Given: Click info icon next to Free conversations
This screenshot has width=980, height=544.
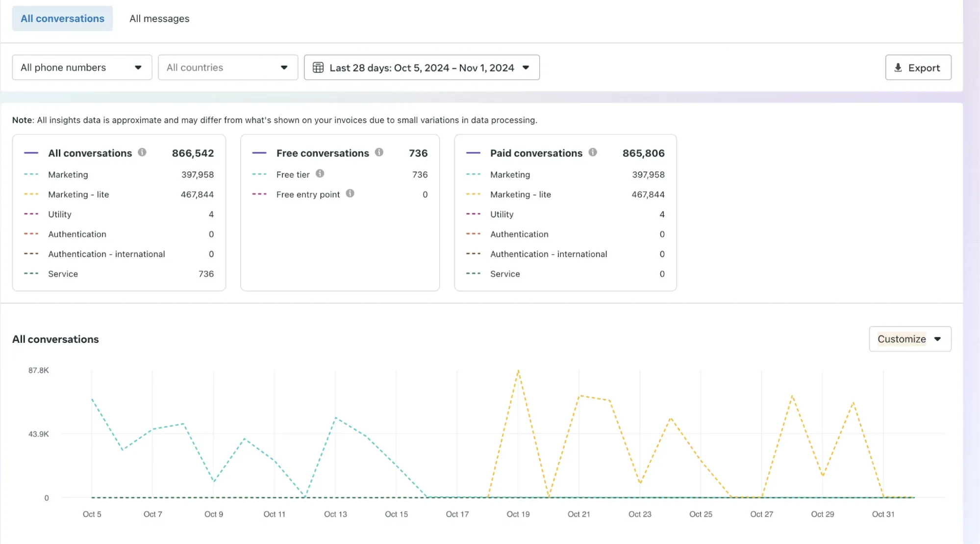Looking at the screenshot, I should click(x=379, y=153).
